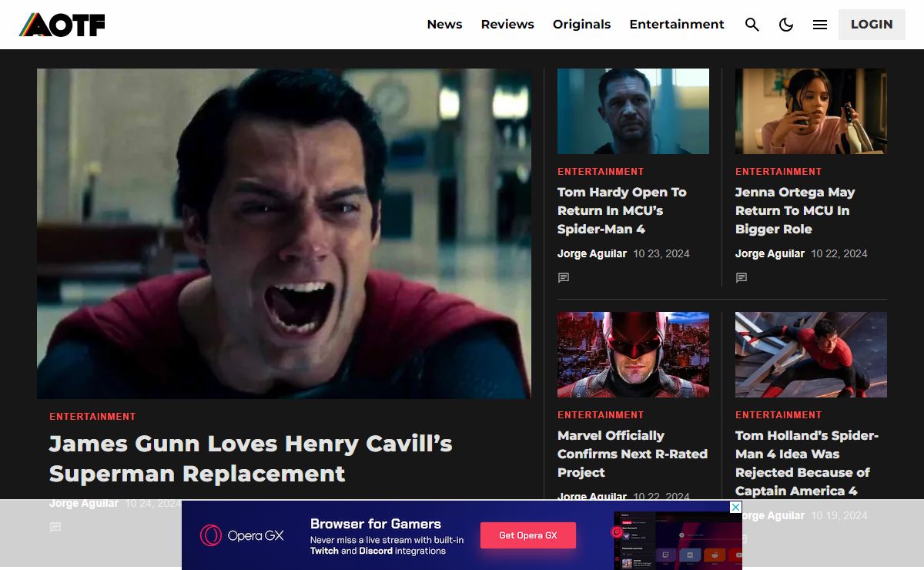
Task: Click the AOTF site logo
Action: [x=62, y=25]
